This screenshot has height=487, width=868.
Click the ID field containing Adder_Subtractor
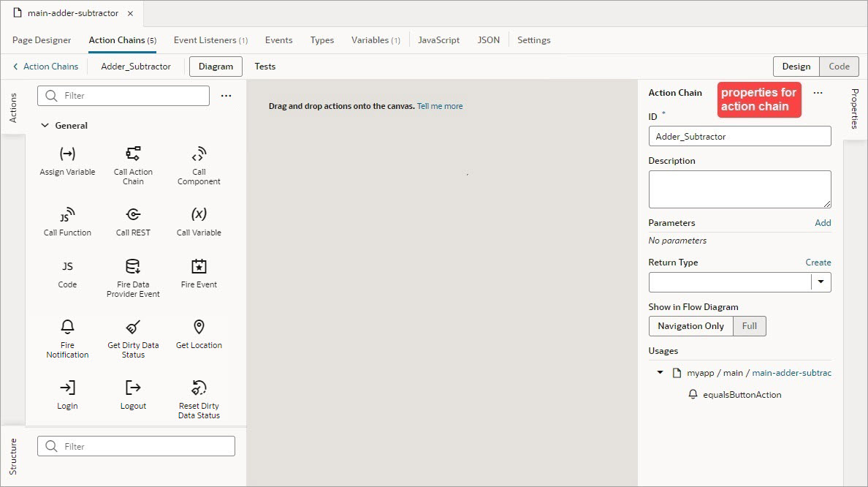(739, 136)
